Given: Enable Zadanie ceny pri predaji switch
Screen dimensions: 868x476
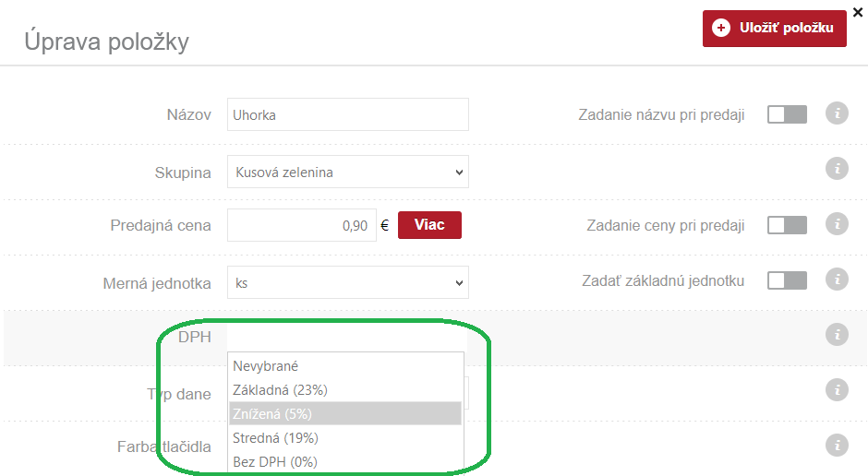Looking at the screenshot, I should 787,225.
